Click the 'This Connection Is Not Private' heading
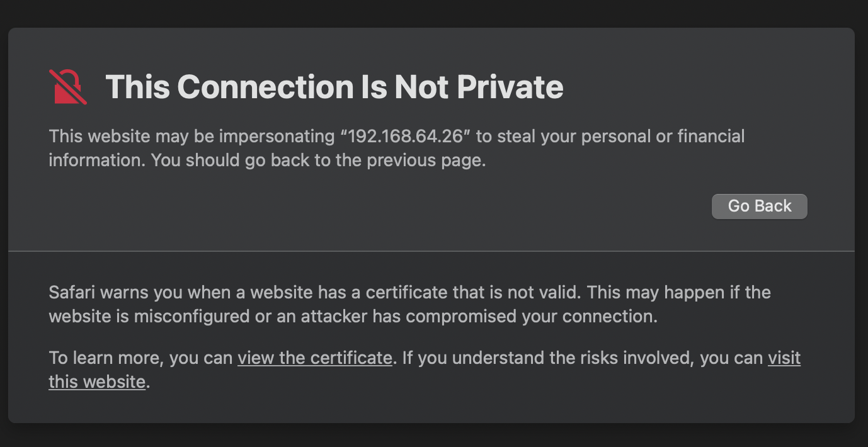 click(334, 87)
